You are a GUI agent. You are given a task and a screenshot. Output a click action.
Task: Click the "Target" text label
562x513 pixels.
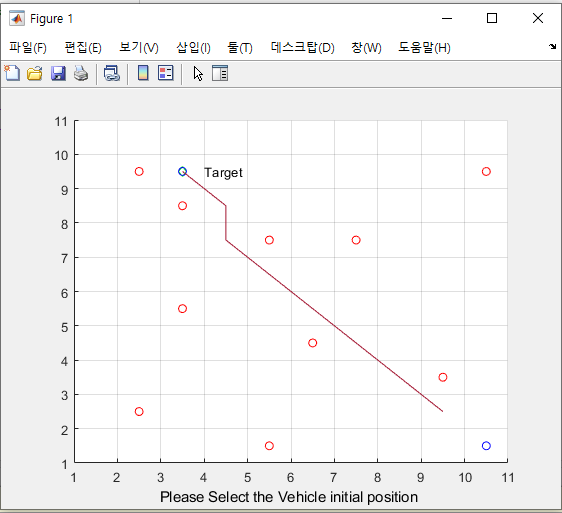[x=223, y=173]
